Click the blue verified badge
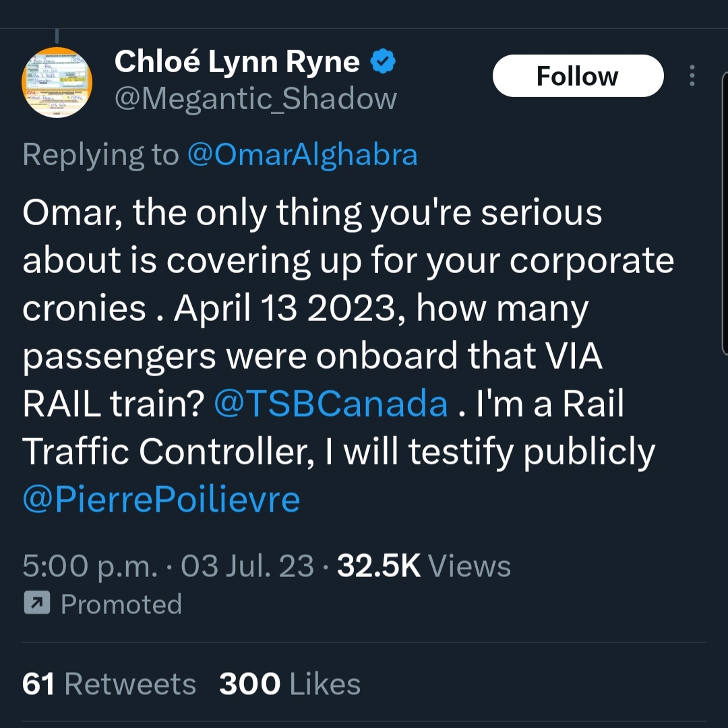 (383, 63)
